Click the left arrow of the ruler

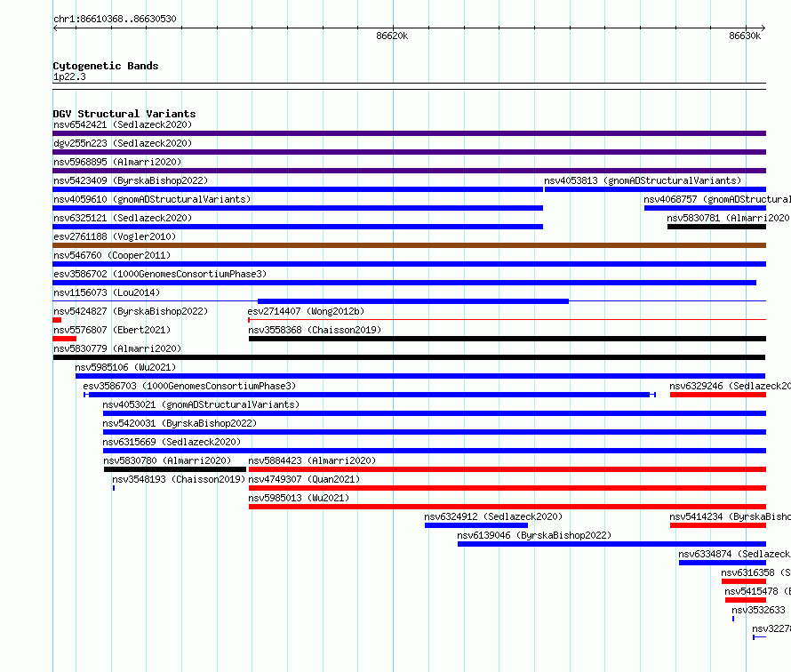pos(55,28)
